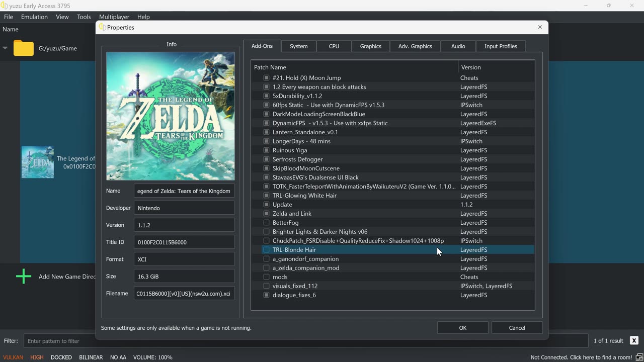Open the File menu
Viewport: 644px width, 362px height.
coord(9,17)
